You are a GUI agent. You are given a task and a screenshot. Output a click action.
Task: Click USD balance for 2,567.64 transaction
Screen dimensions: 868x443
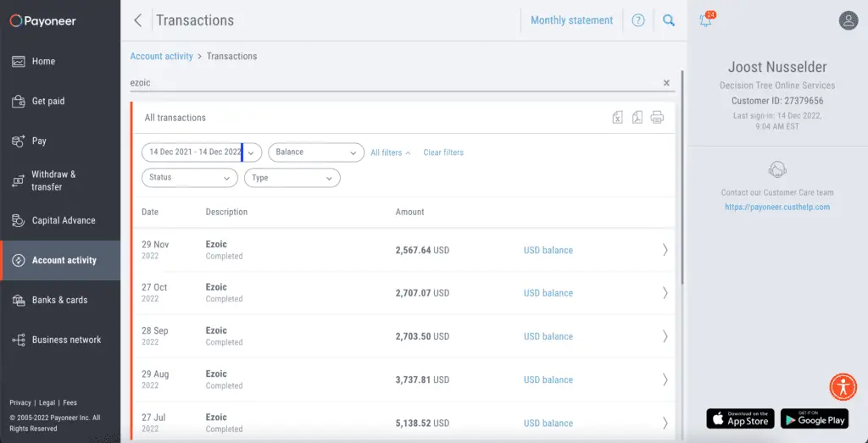point(548,251)
